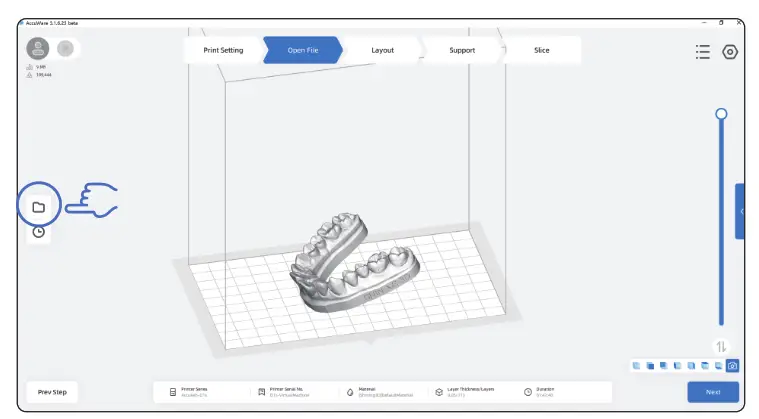The width and height of the screenshot is (759, 419).
Task: Open the folder icon to import a file
Action: (39, 207)
